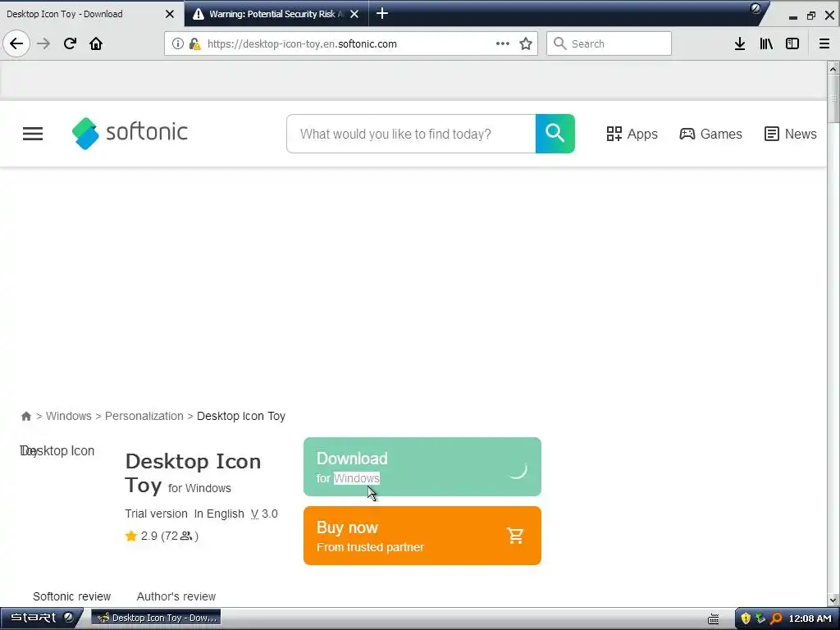Open the Apps section
Screen dimensions: 840x630
[632, 134]
